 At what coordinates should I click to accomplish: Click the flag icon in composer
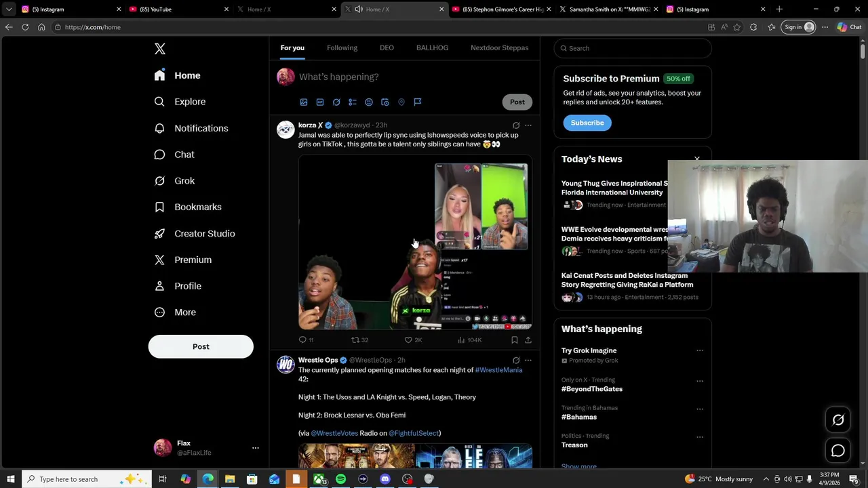[418, 102]
